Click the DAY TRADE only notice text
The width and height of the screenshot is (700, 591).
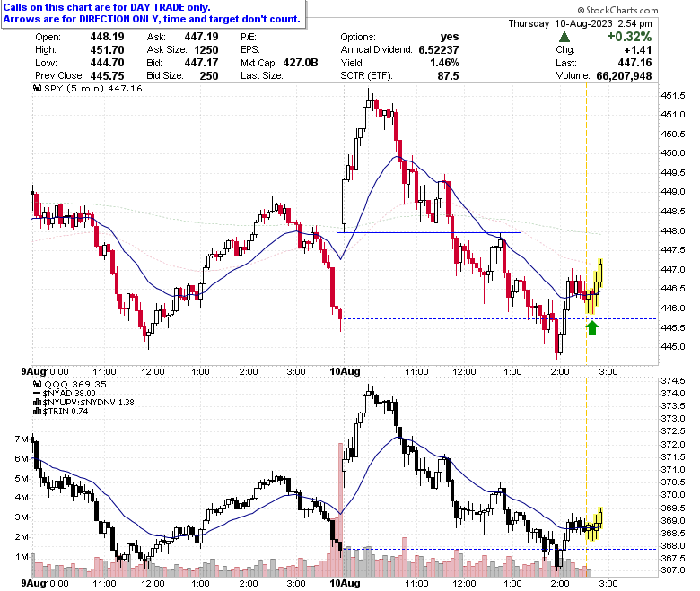coord(107,7)
